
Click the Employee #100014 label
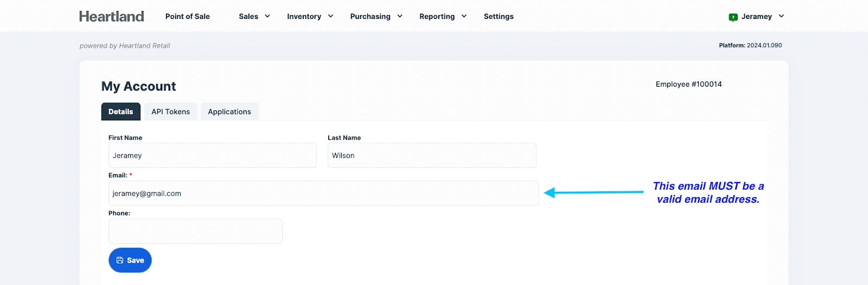pyautogui.click(x=688, y=84)
